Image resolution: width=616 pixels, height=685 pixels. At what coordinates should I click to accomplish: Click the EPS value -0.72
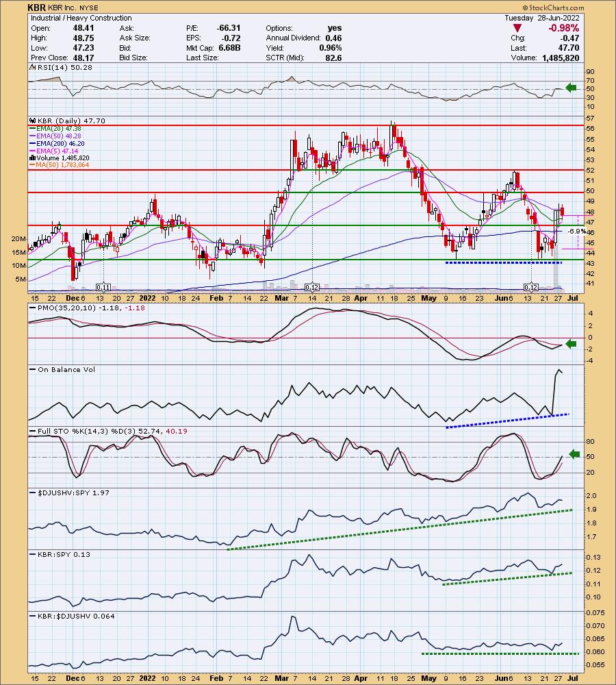click(231, 38)
